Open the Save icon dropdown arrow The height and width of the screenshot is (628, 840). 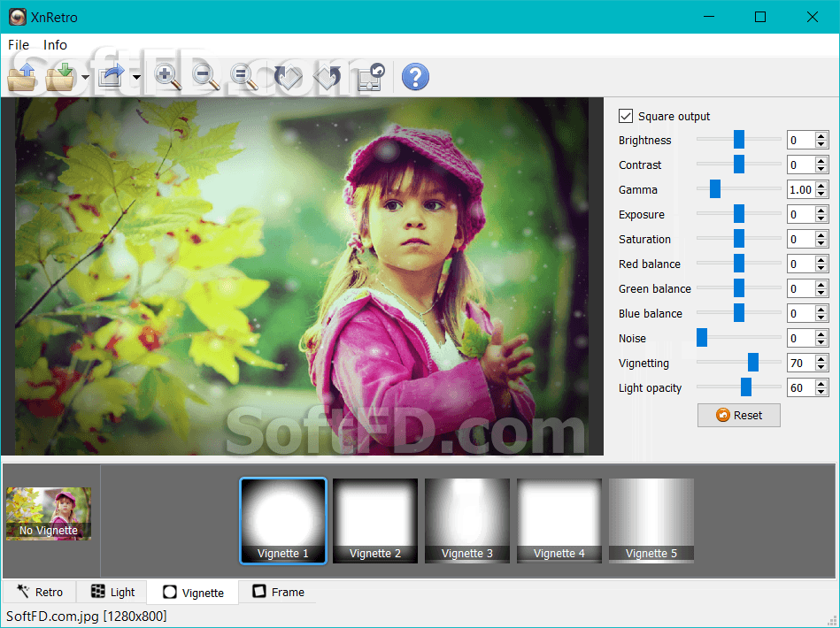click(x=85, y=78)
